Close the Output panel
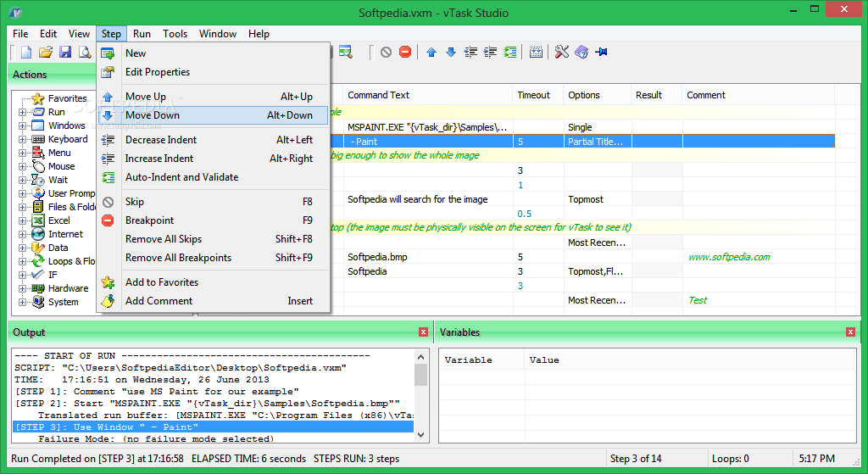This screenshot has height=474, width=868. coord(424,332)
